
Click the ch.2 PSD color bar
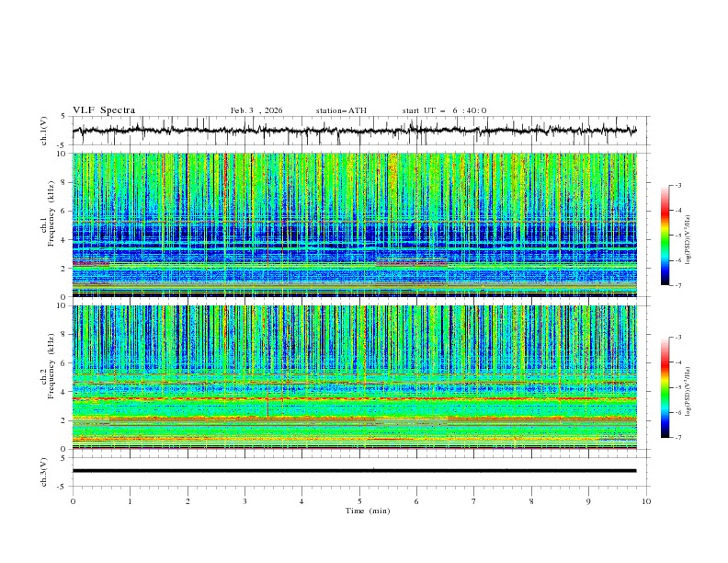click(665, 387)
